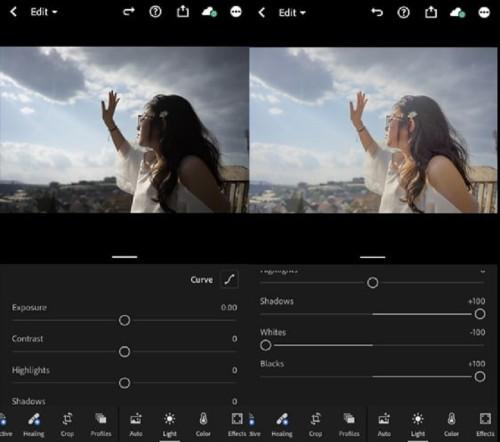Select Light tab in right screen
This screenshot has height=442, width=500.
[x=418, y=425]
